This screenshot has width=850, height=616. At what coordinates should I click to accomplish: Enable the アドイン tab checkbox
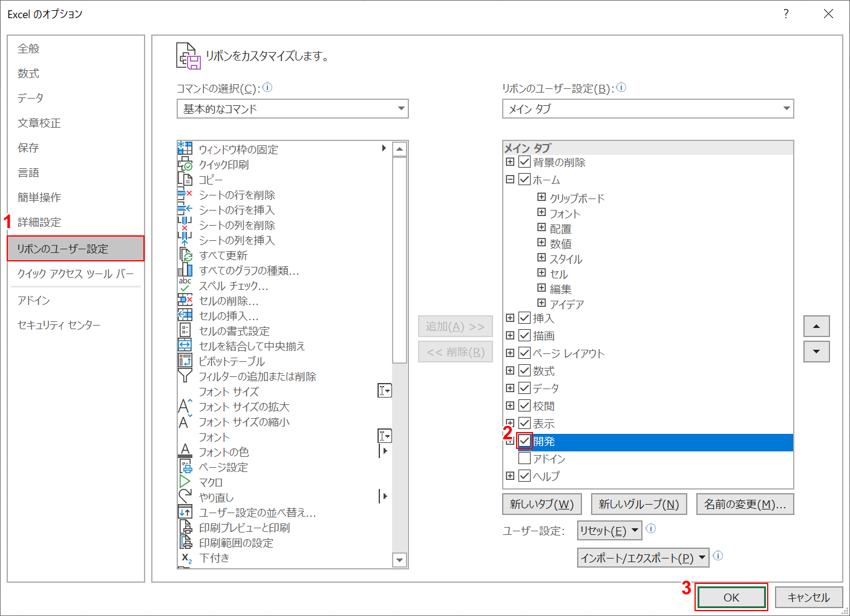point(524,458)
